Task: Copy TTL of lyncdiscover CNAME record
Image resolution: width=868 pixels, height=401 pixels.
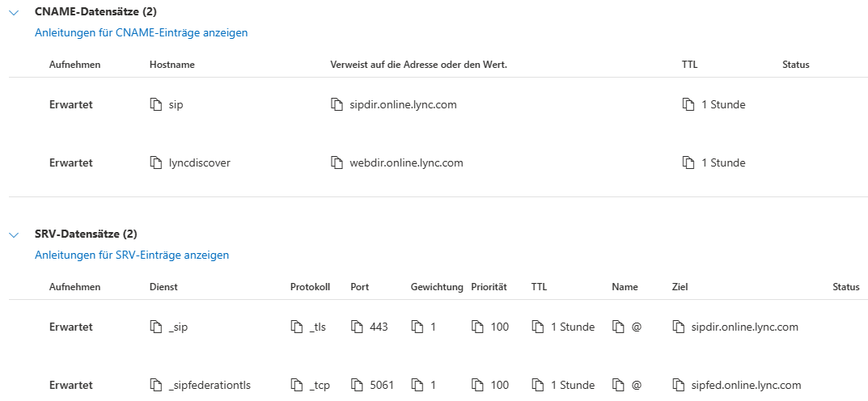Action: [688, 163]
